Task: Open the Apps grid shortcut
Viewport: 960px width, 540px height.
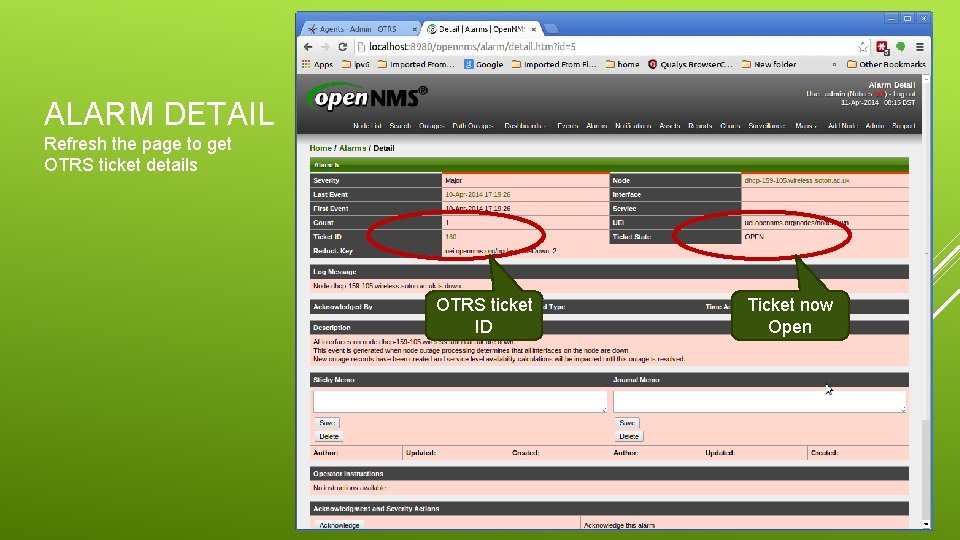Action: click(x=317, y=64)
